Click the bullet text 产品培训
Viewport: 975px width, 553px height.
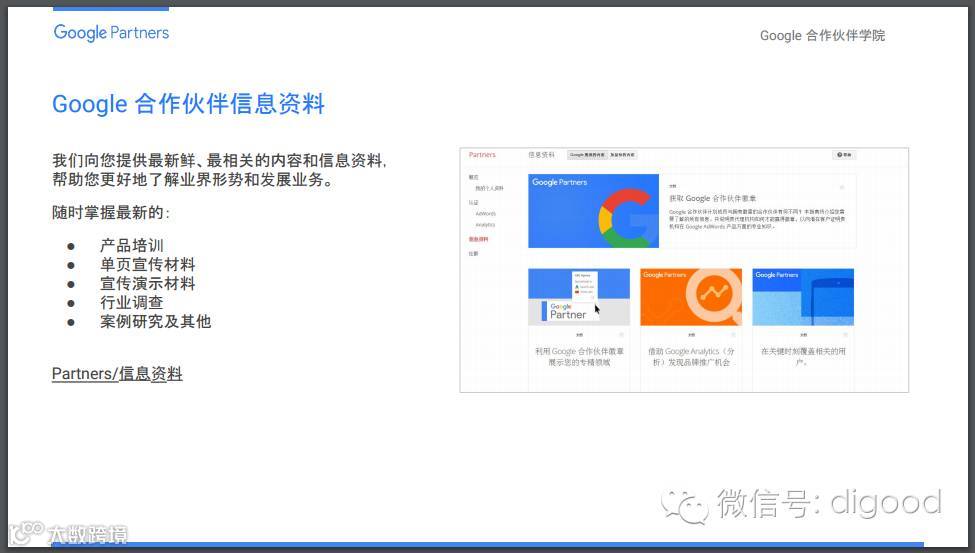132,245
